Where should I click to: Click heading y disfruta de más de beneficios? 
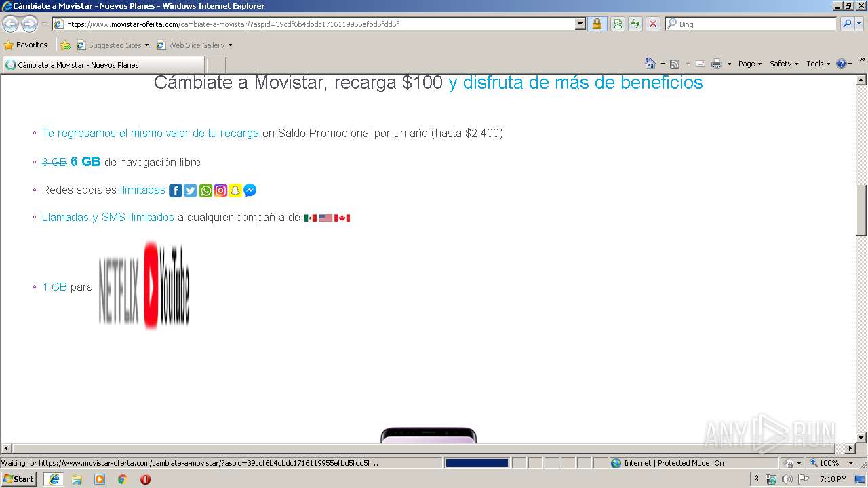click(576, 83)
